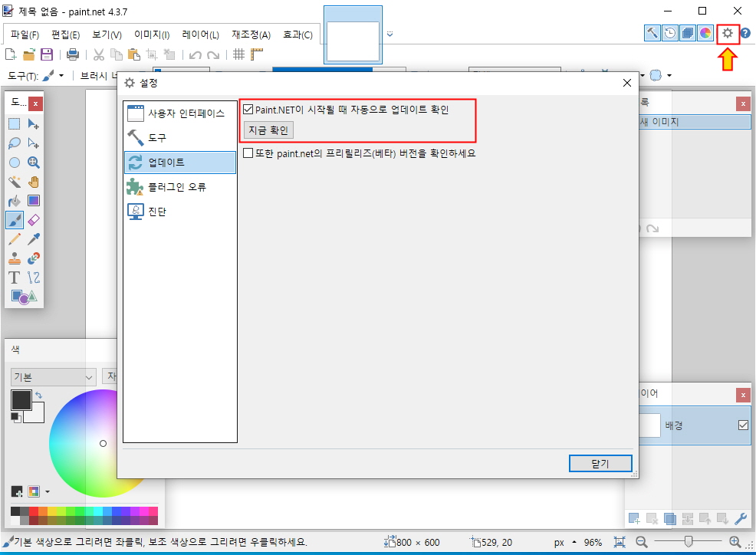Select the Paintbrush tool
Viewport: 756px width, 555px height.
[15, 220]
